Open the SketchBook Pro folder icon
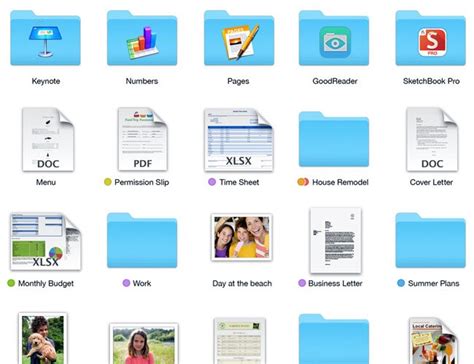The image size is (474, 364). (x=430, y=38)
